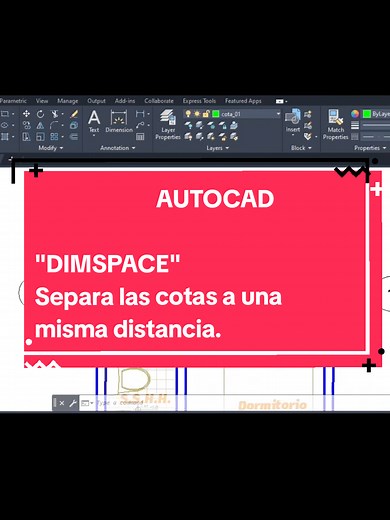Select the Stretch tool

(26, 136)
